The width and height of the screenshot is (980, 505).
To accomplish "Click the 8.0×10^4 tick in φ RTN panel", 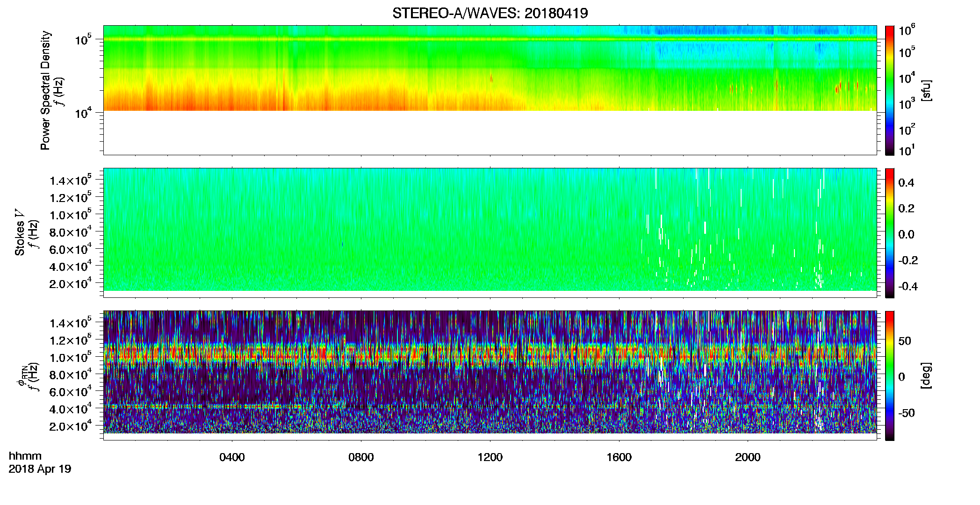I will coord(71,375).
